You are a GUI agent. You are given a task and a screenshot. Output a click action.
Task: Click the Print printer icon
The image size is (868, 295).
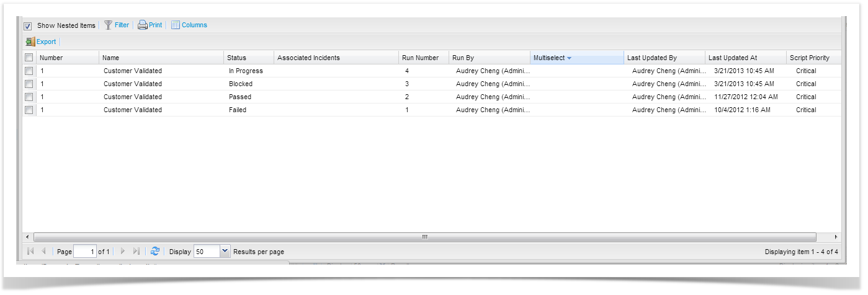[142, 25]
